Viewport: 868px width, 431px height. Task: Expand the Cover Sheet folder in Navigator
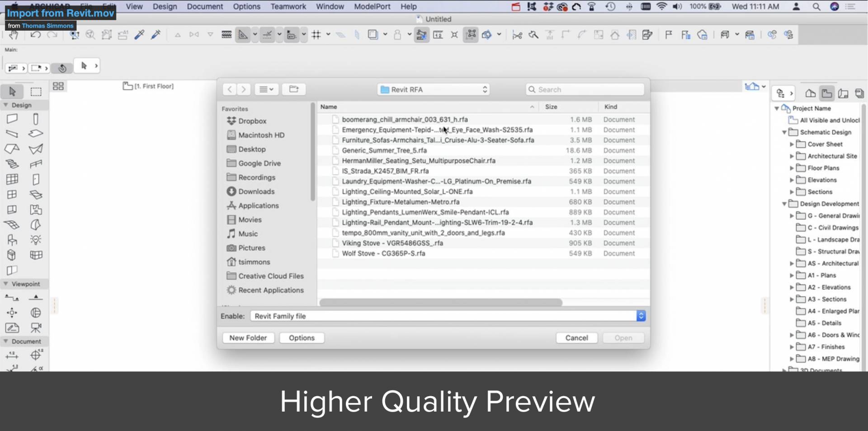pyautogui.click(x=792, y=144)
